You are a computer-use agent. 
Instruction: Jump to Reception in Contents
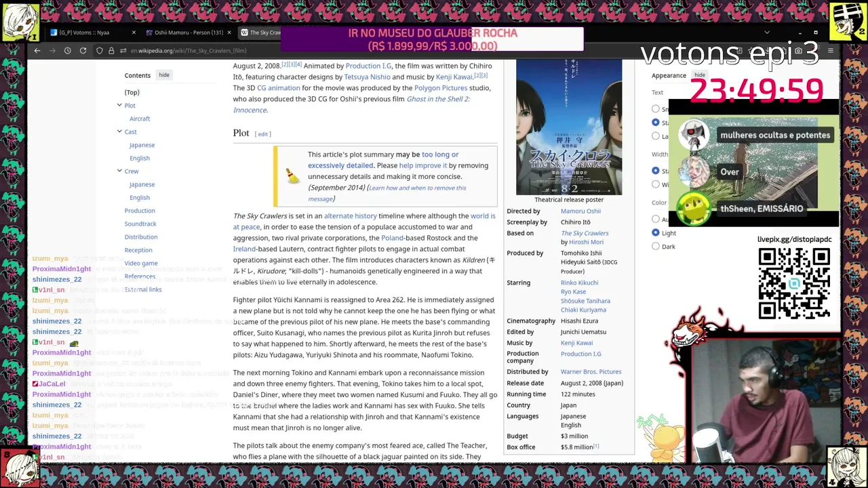pos(138,250)
